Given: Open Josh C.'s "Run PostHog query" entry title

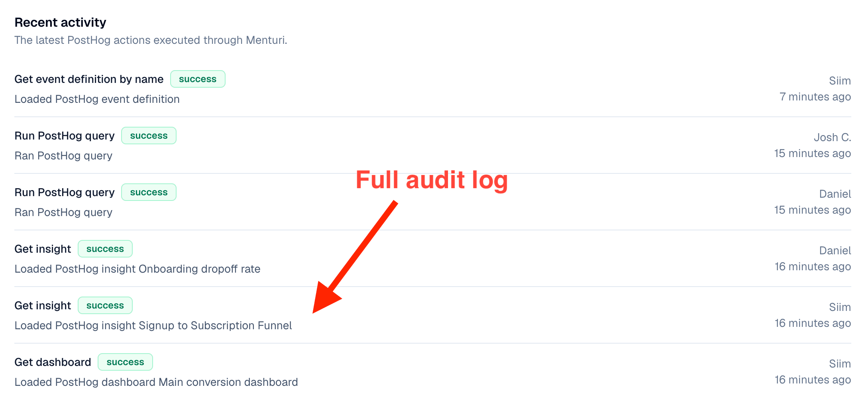Looking at the screenshot, I should point(65,136).
